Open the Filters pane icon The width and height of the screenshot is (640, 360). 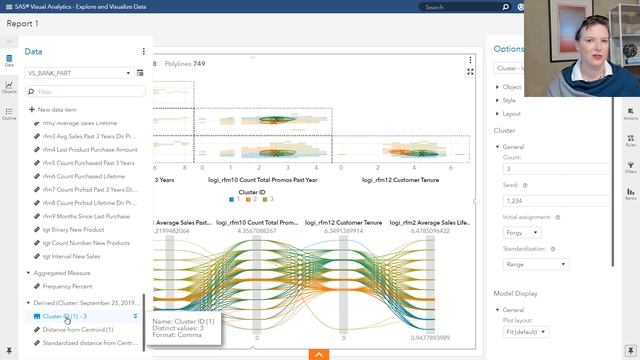click(631, 167)
